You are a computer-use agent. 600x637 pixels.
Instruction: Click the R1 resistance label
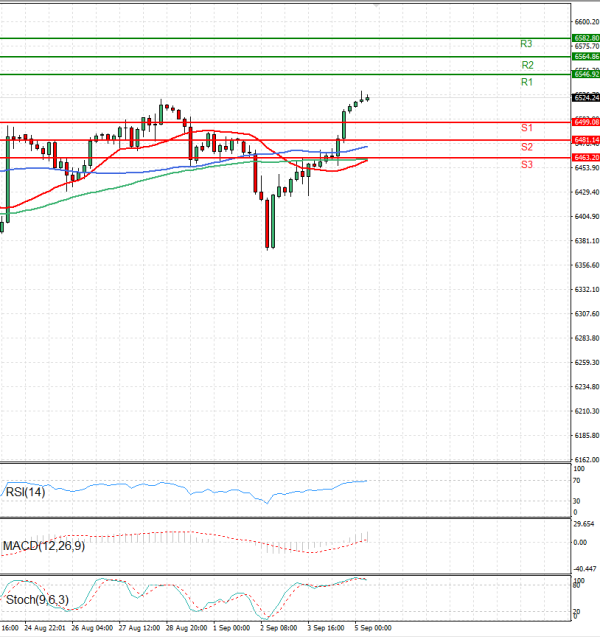tap(526, 82)
